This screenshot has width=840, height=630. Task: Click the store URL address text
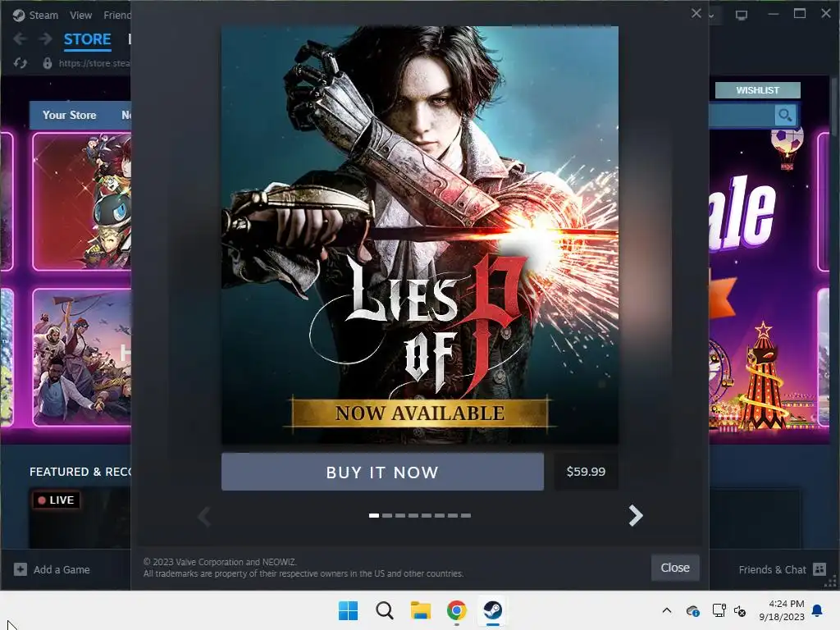pos(94,63)
